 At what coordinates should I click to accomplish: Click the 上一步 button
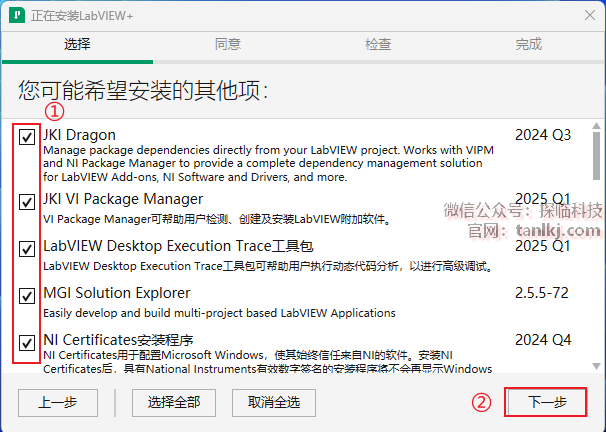pyautogui.click(x=58, y=403)
